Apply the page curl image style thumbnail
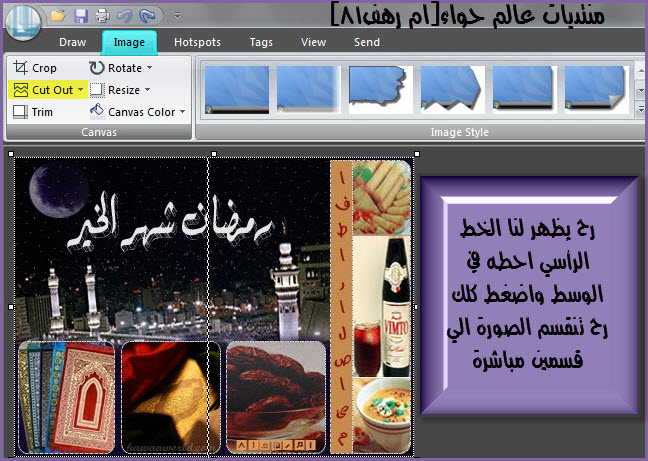Image resolution: width=648 pixels, height=461 pixels. (x=597, y=87)
